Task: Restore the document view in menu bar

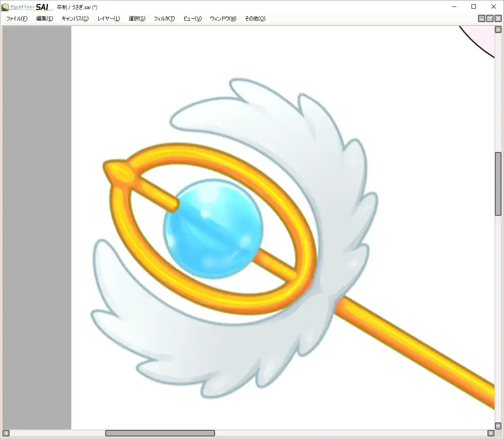Action: (x=490, y=19)
